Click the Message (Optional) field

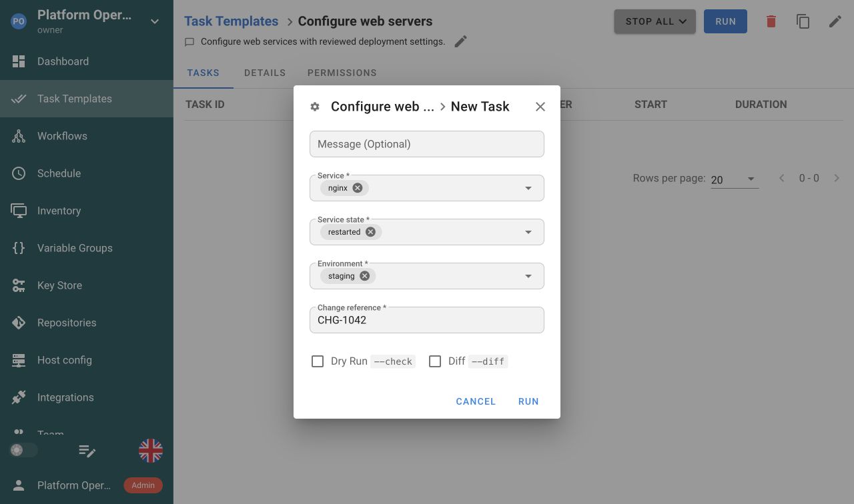click(427, 144)
